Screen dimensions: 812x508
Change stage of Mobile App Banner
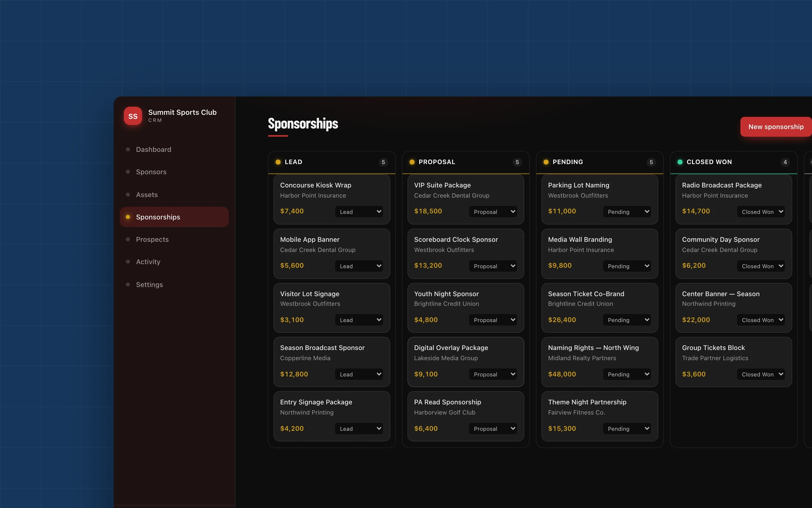[359, 266]
